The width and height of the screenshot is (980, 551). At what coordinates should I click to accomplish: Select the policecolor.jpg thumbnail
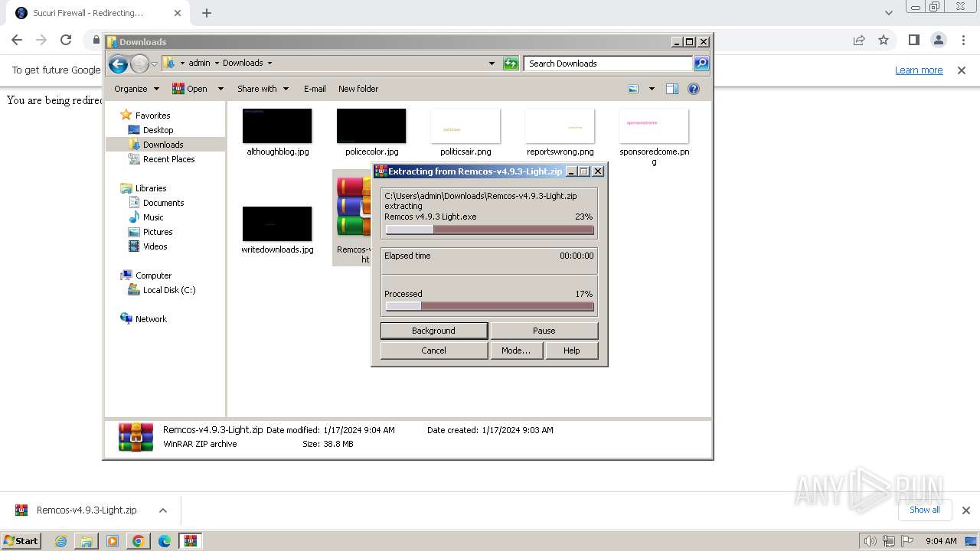[371, 126]
